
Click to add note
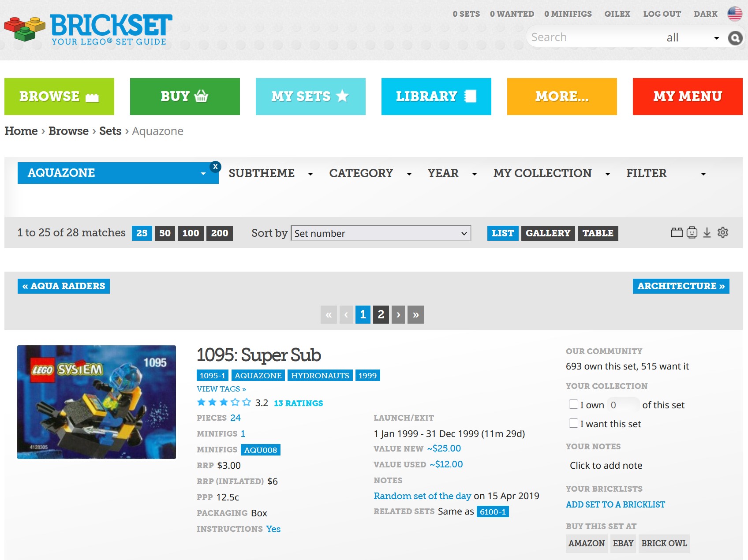(606, 465)
